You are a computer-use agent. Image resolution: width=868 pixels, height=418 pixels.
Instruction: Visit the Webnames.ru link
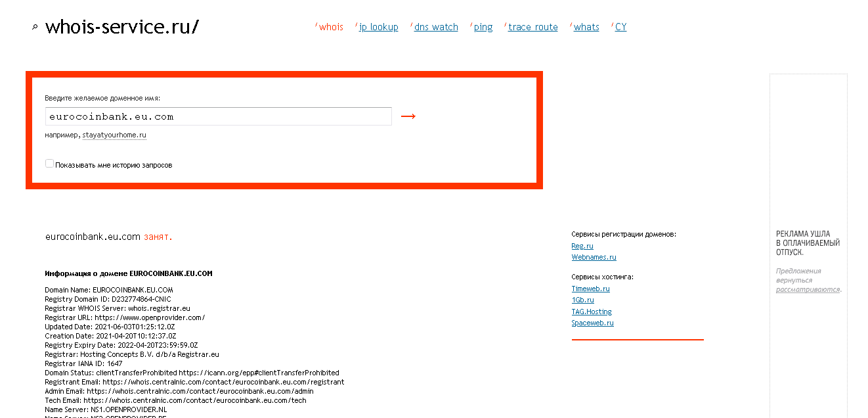(x=594, y=257)
